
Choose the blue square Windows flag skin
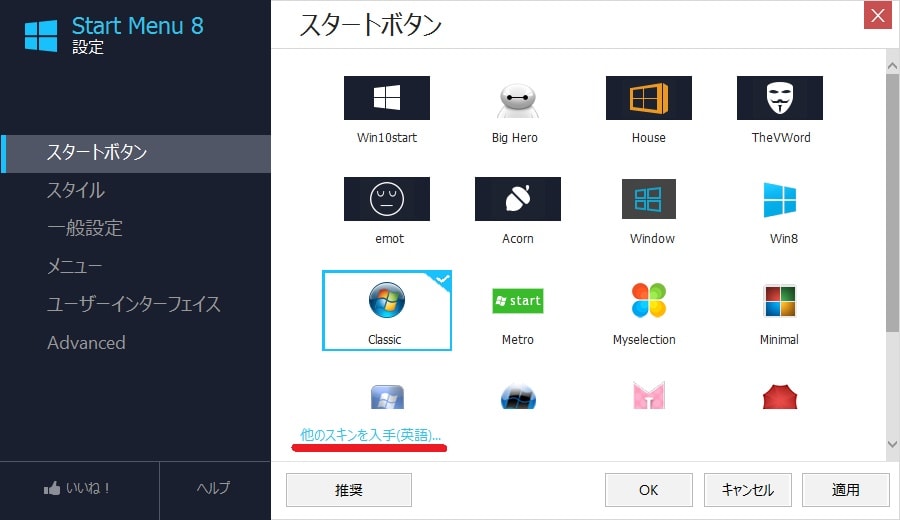[387, 397]
